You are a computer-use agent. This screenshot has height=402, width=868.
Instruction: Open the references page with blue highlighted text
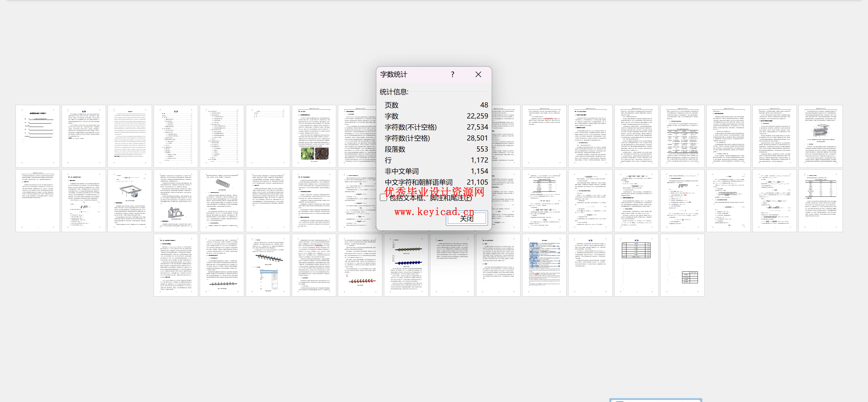(x=544, y=265)
